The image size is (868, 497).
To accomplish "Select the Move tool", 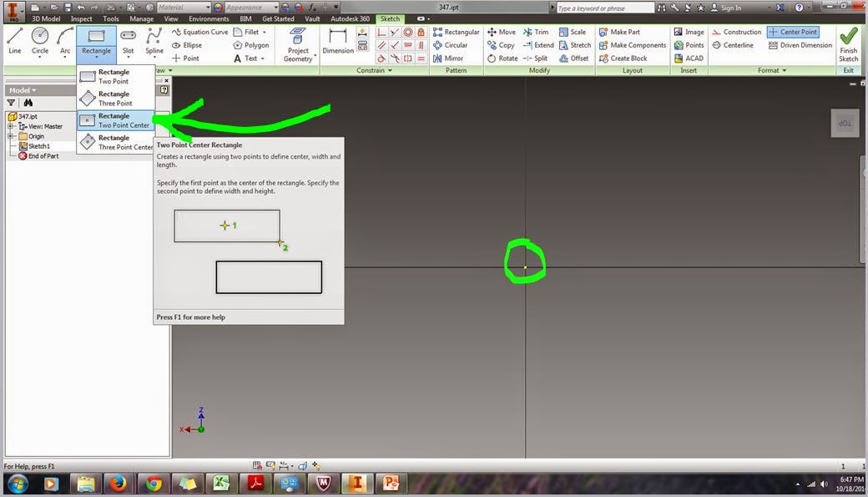I will [x=501, y=32].
